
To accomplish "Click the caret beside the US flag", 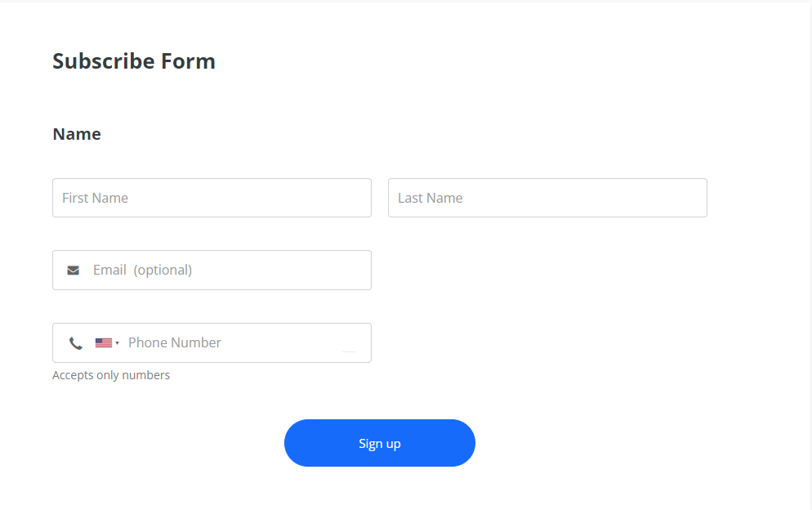I will pyautogui.click(x=117, y=342).
